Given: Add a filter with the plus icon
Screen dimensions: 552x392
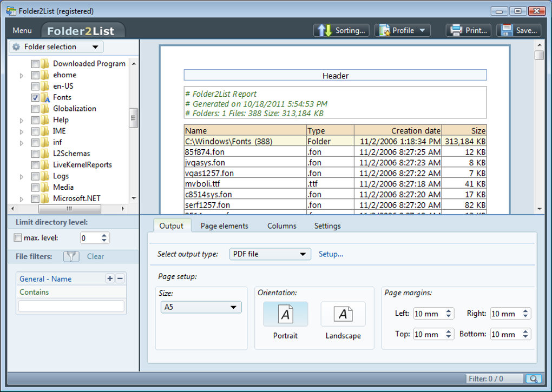Looking at the screenshot, I should click(x=110, y=278).
